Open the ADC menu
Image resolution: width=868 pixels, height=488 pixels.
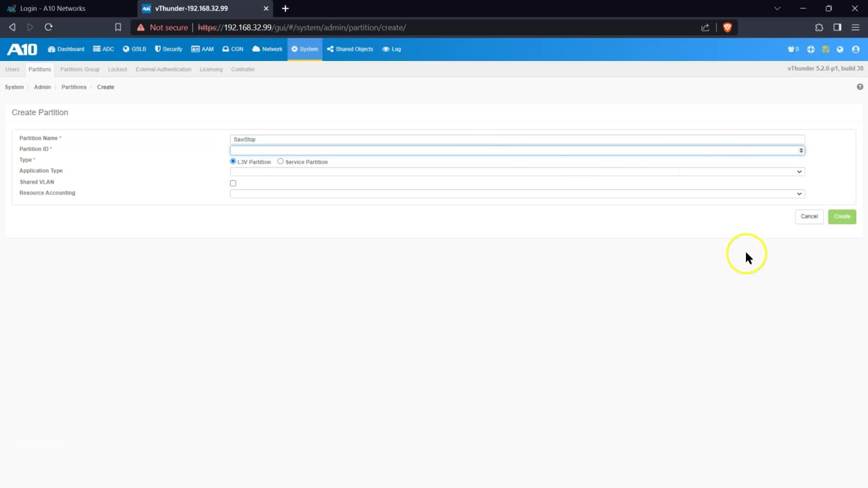click(104, 49)
